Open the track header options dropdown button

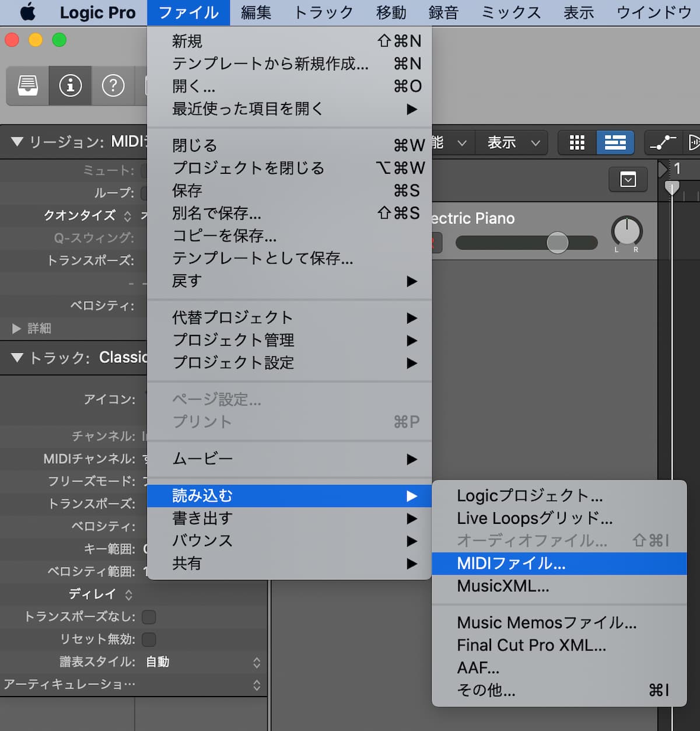pyautogui.click(x=628, y=180)
